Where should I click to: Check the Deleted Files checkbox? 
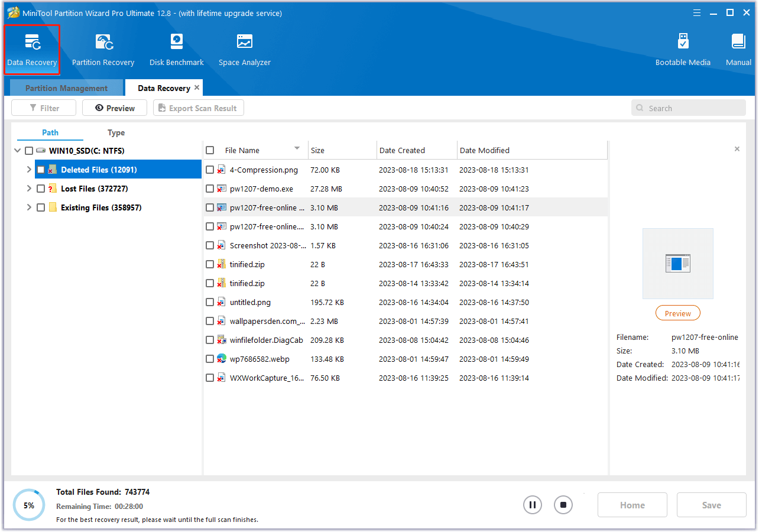coord(41,170)
